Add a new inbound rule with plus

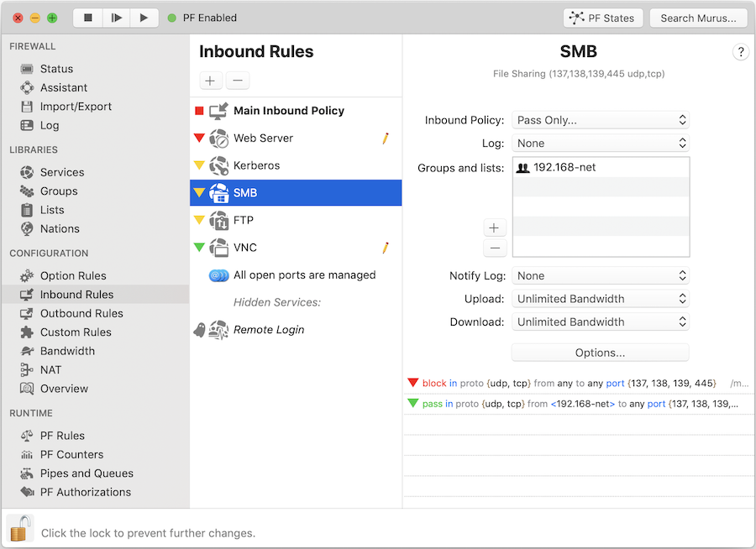coord(210,81)
